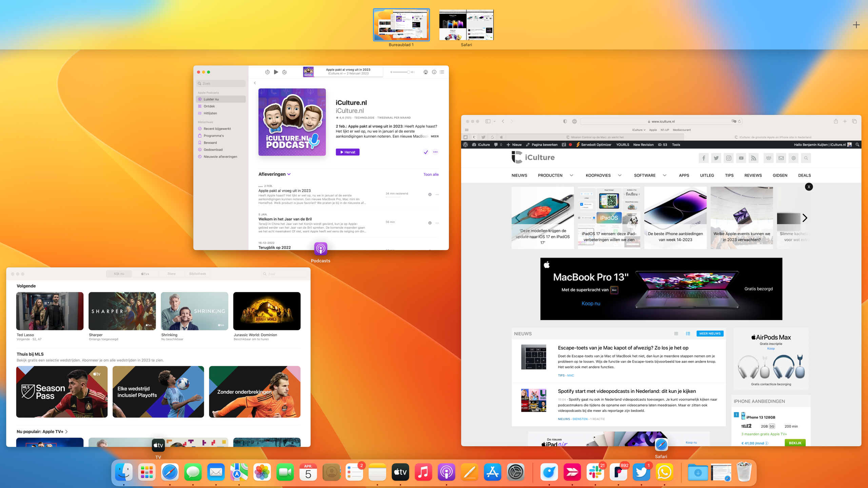Switch to the Store tab in TV app
Screen dimensions: 868x488
172,274
